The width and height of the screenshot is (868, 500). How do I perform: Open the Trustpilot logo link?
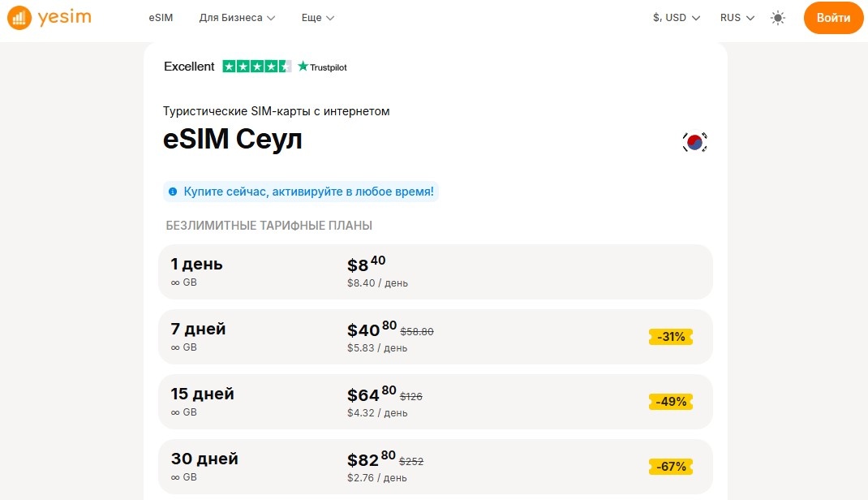[323, 67]
